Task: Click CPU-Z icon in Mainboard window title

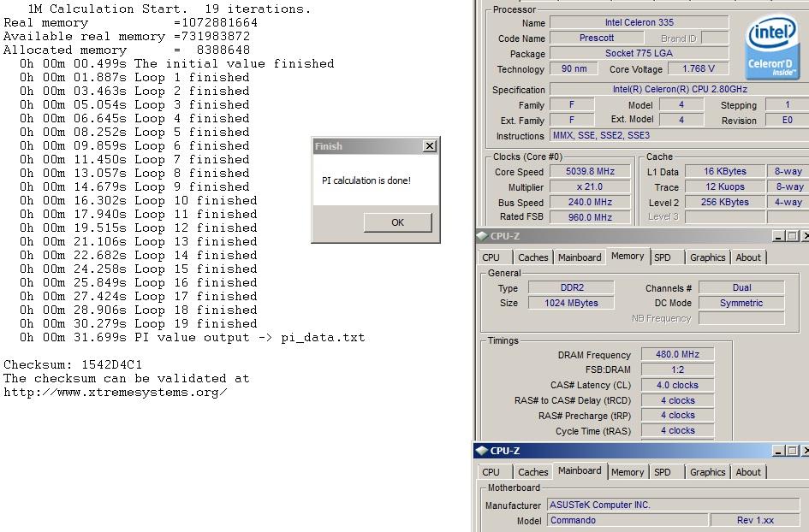Action: click(x=481, y=451)
